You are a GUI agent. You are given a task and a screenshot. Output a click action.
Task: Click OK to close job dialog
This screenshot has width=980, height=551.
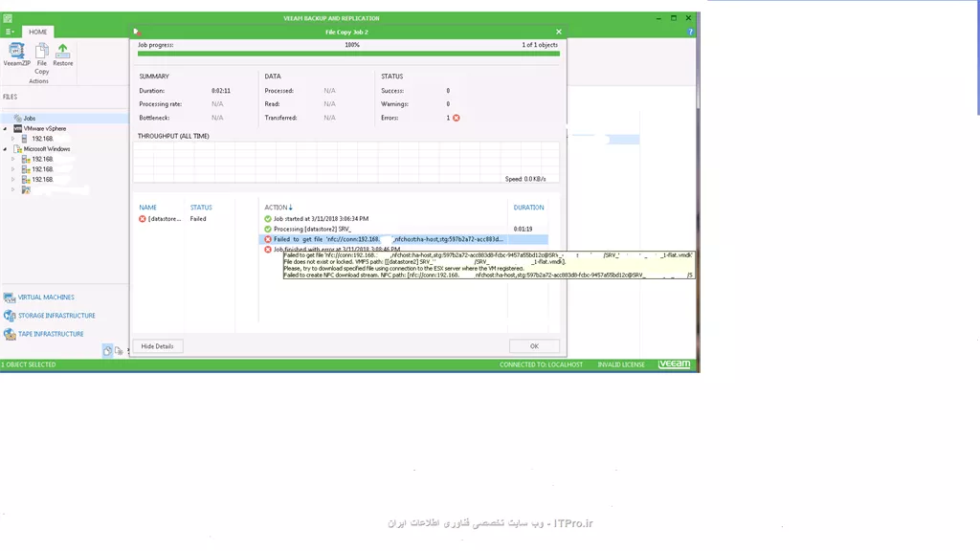534,346
